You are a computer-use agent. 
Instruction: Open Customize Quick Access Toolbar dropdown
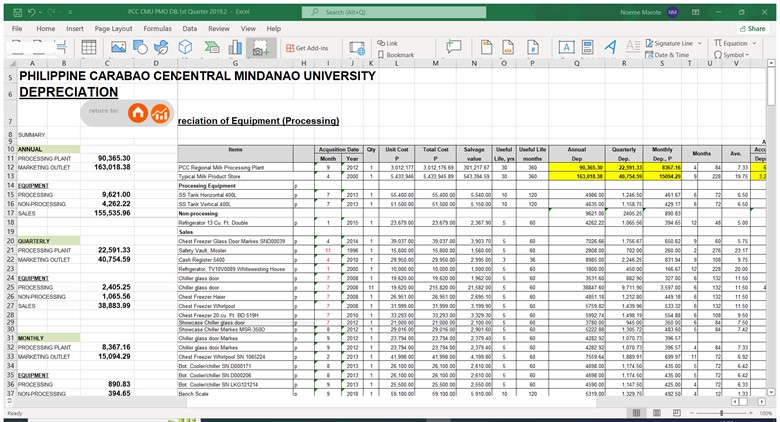[x=70, y=12]
